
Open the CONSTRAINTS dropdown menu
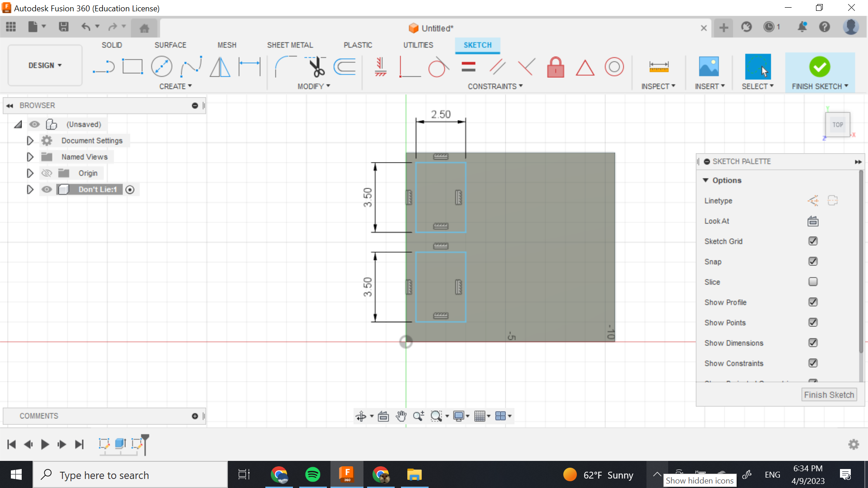[x=495, y=86]
